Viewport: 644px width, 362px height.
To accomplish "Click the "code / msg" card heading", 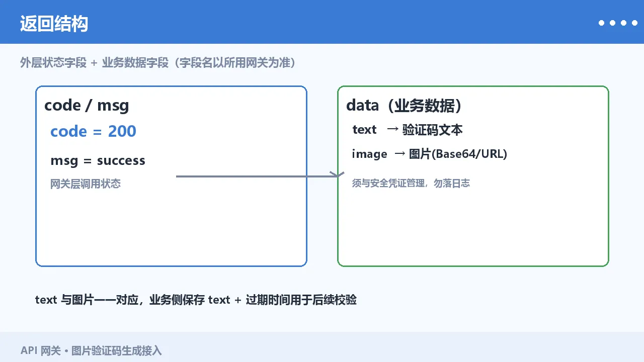I will click(x=87, y=105).
